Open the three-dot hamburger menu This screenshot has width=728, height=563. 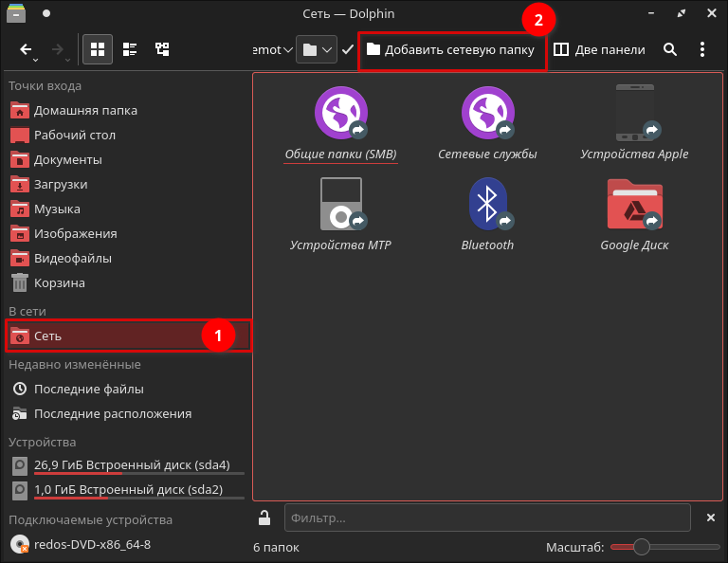702,49
